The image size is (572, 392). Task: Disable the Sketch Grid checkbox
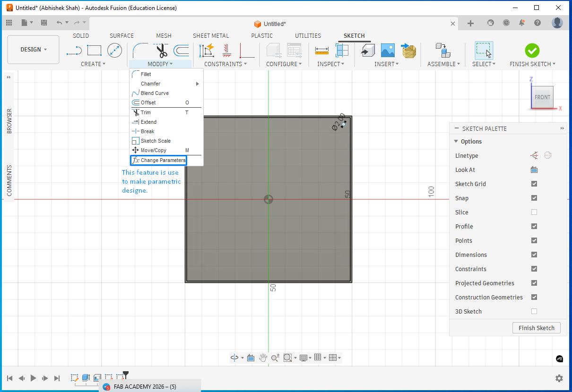(x=534, y=184)
